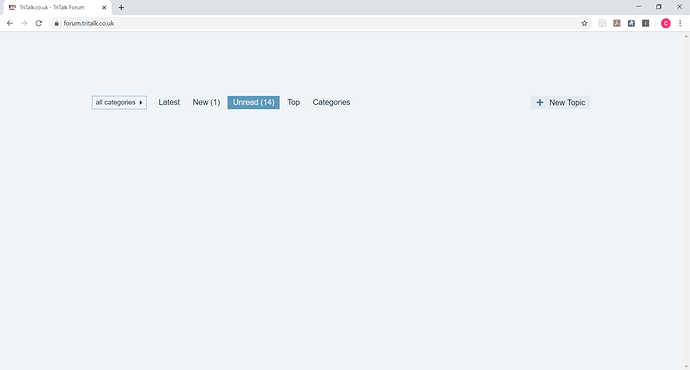The width and height of the screenshot is (690, 370).
Task: Click the red extension icon in toolbar
Action: pyautogui.click(x=617, y=23)
